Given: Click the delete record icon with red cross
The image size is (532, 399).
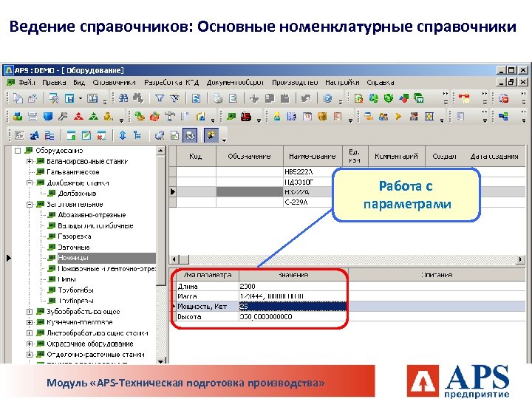Looking at the screenshot, I should (101, 135).
